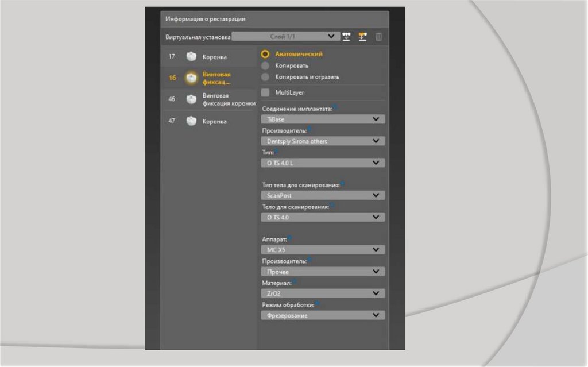Click the Материал label text

276,283
